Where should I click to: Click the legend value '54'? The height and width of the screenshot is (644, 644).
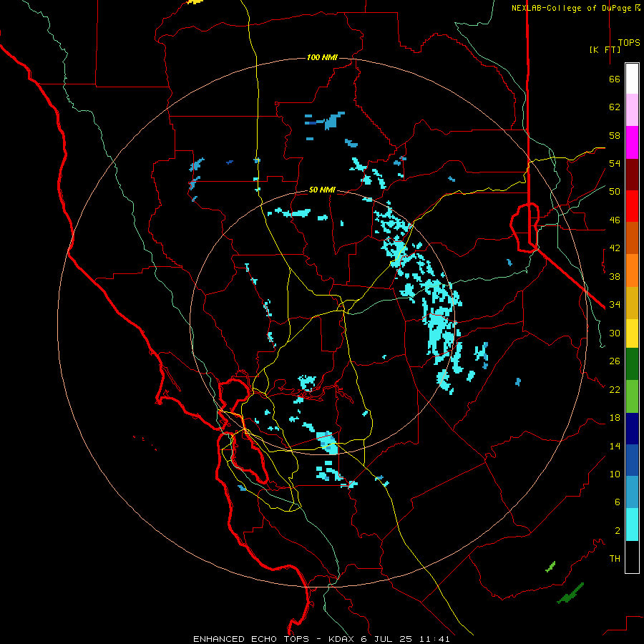click(x=615, y=163)
